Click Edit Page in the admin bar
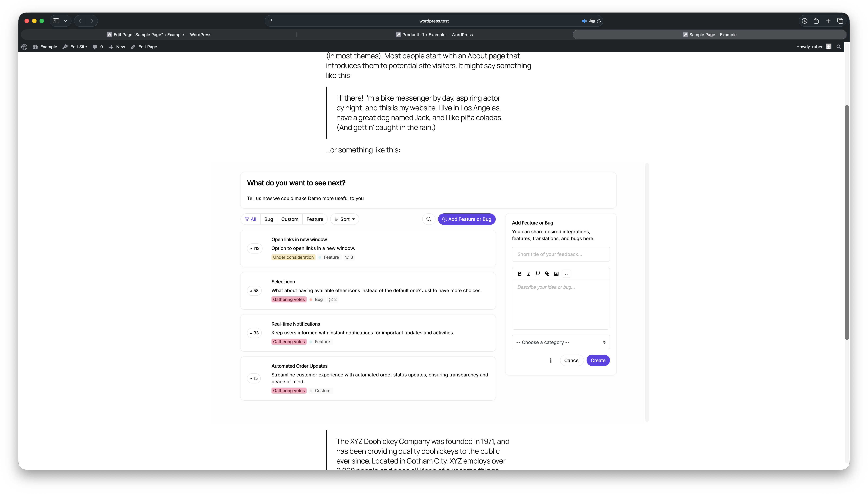Screen dimensions: 868x494 (x=144, y=47)
